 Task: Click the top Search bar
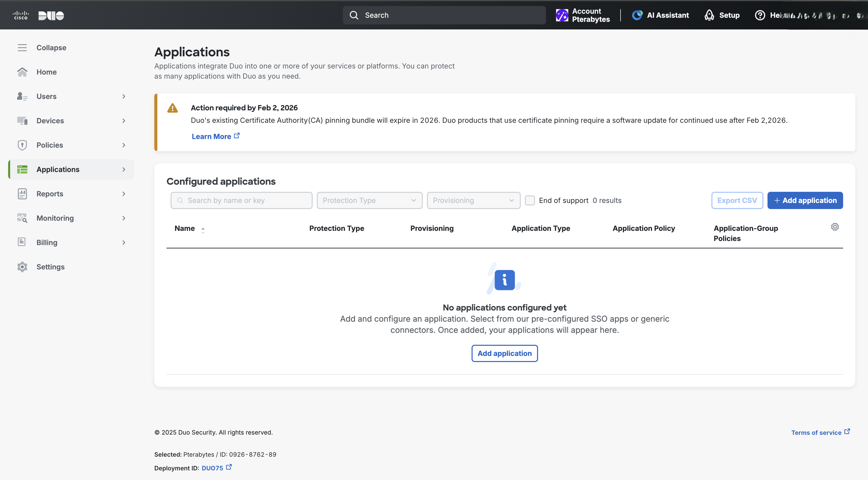(444, 15)
